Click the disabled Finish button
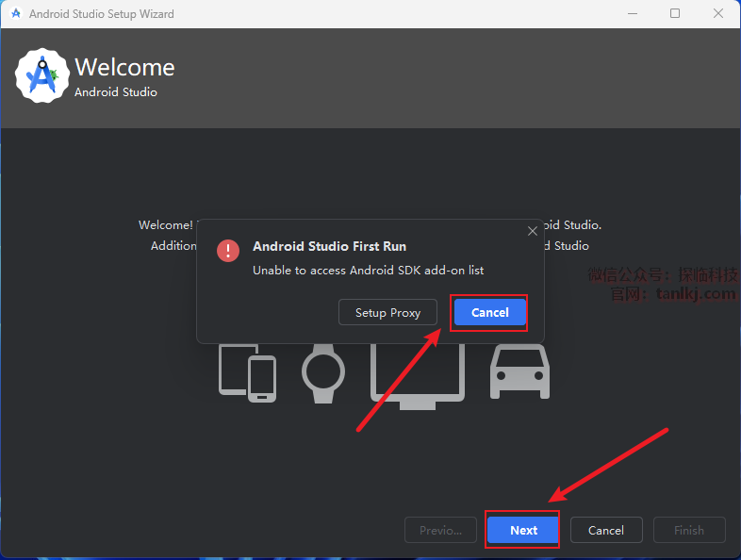Image resolution: width=741 pixels, height=560 pixels. (688, 530)
